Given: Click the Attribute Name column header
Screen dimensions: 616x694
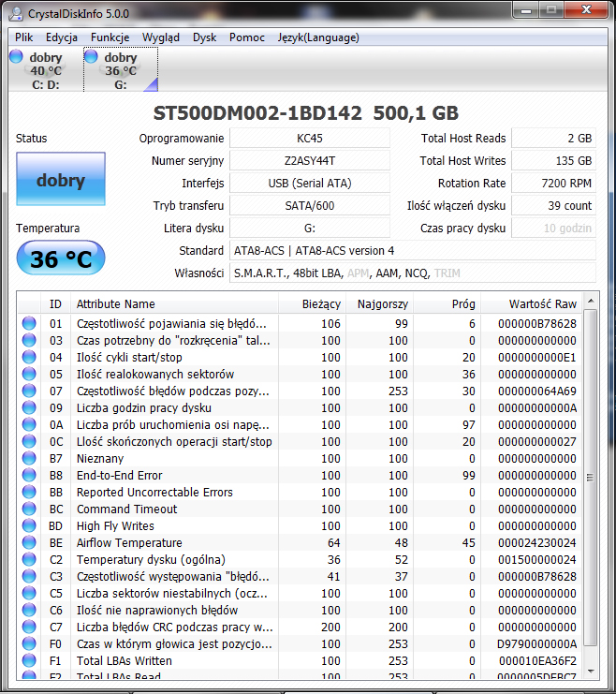Looking at the screenshot, I should pos(175,304).
